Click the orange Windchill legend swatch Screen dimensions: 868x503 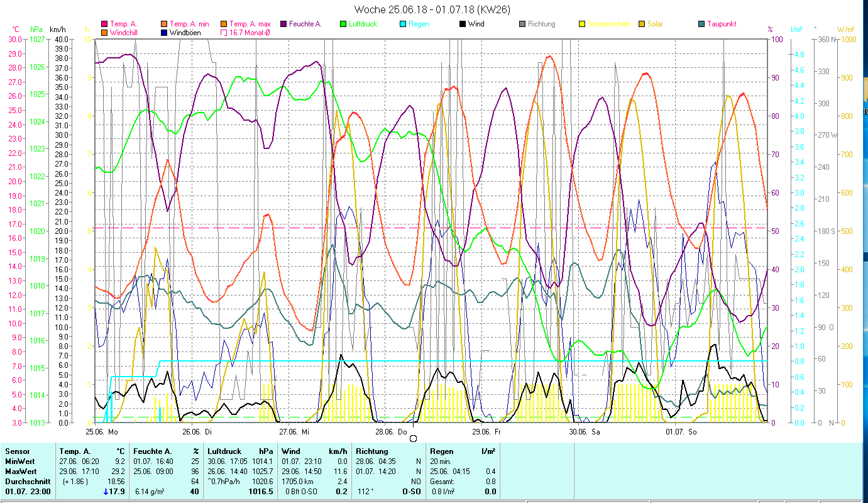pyautogui.click(x=104, y=32)
